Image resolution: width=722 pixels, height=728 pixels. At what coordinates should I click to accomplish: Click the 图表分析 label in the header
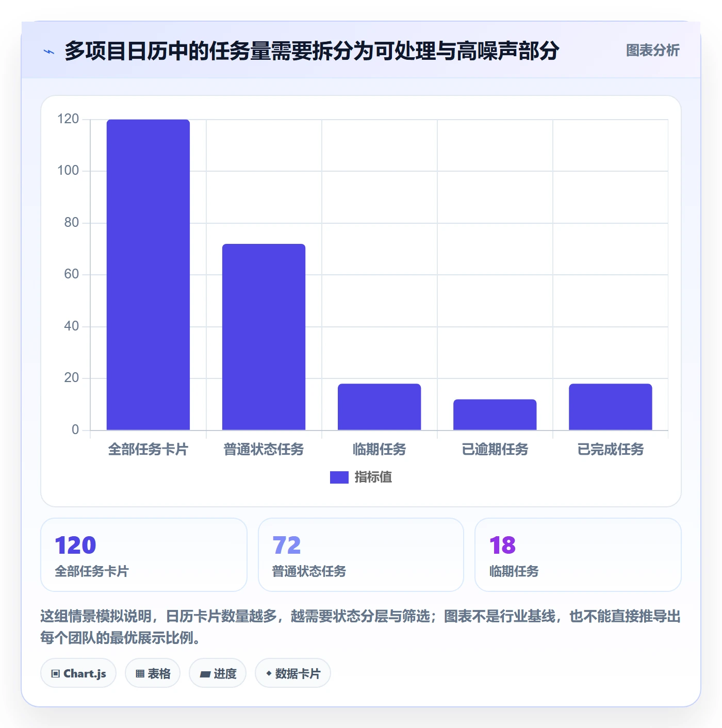point(652,51)
